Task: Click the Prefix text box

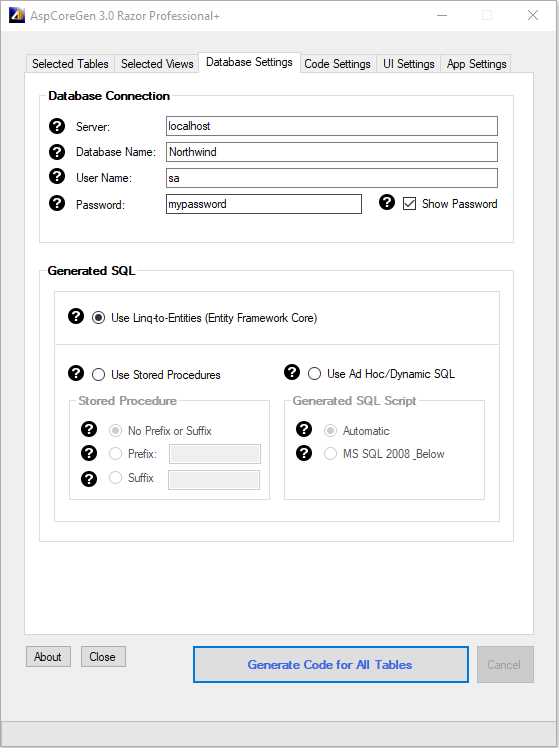Action: pyautogui.click(x=215, y=454)
